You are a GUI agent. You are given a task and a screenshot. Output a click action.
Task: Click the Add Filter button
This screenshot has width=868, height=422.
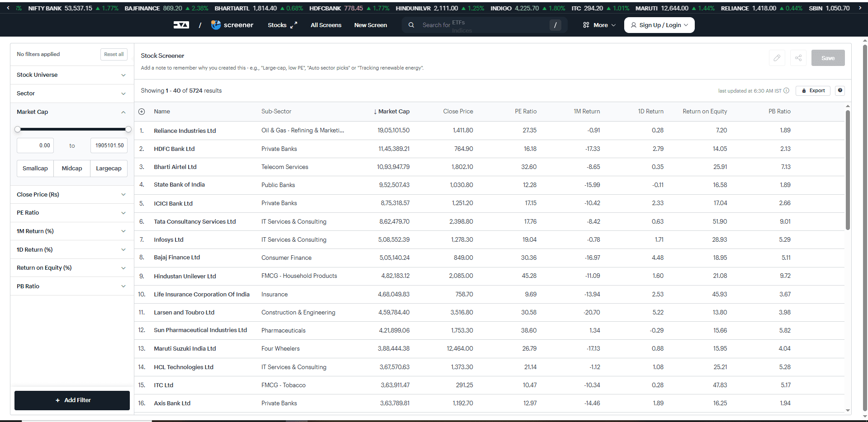pos(72,400)
